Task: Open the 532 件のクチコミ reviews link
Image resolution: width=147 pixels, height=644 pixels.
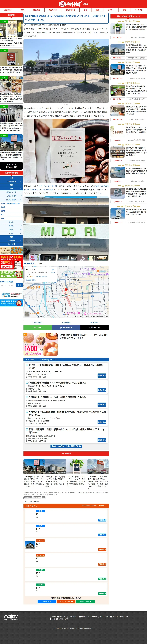Action: tap(42, 277)
